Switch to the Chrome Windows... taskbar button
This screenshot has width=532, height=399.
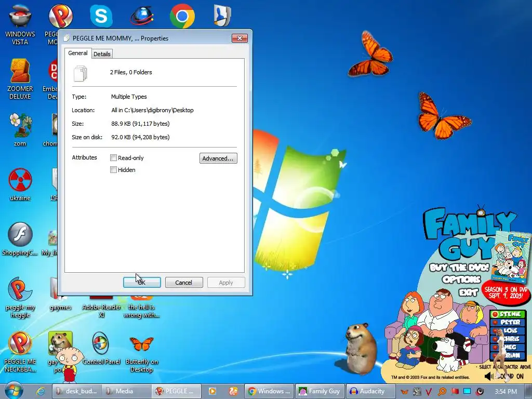click(270, 391)
